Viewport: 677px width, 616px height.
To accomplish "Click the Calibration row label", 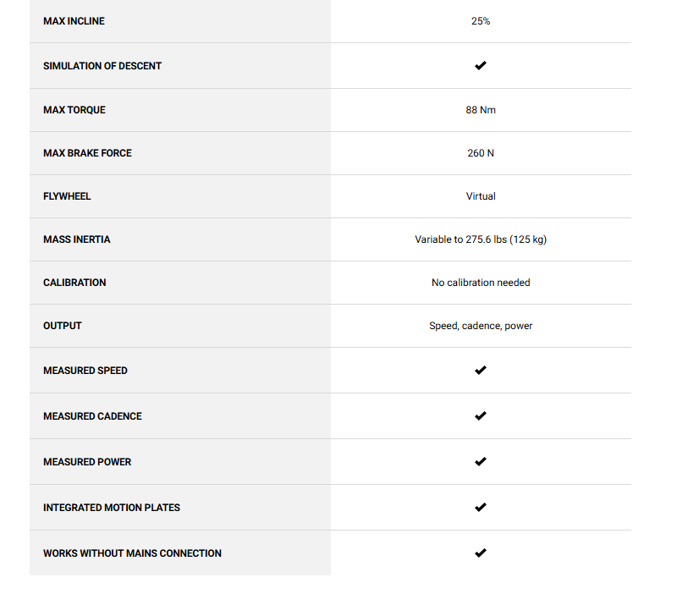I will click(74, 283).
